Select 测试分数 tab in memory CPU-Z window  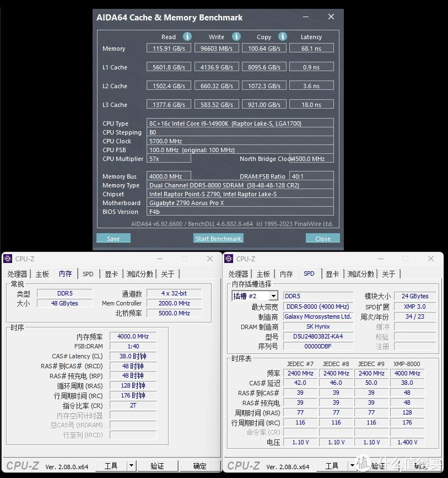coord(139,274)
